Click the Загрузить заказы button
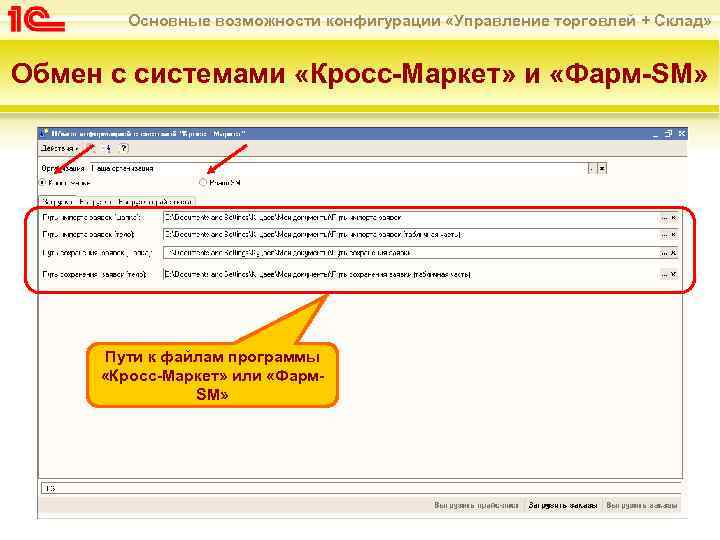The height and width of the screenshot is (540, 720). click(x=562, y=505)
